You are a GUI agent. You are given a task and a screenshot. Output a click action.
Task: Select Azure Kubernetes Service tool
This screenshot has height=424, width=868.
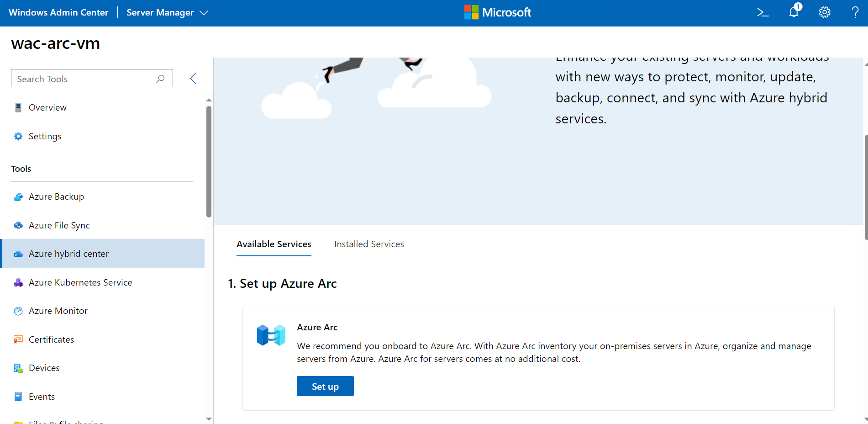point(103,282)
